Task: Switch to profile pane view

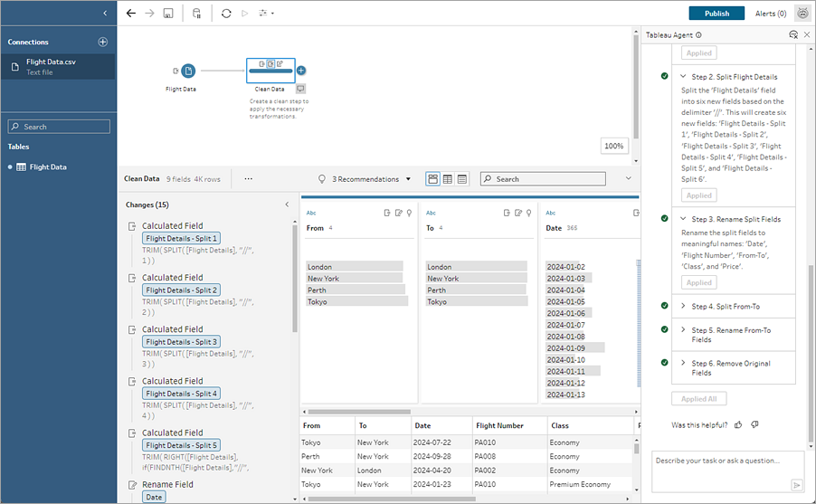Action: pyautogui.click(x=432, y=179)
